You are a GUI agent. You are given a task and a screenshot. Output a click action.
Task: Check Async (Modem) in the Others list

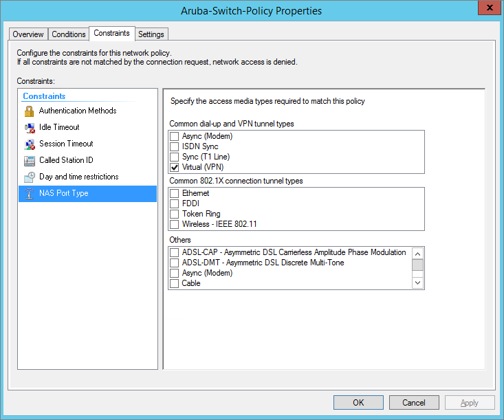coord(174,273)
